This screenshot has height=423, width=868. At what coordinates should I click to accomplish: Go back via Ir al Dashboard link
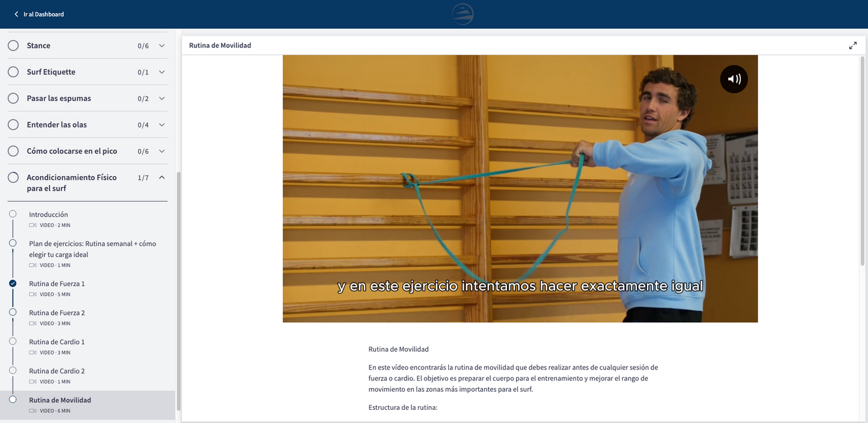tap(39, 14)
